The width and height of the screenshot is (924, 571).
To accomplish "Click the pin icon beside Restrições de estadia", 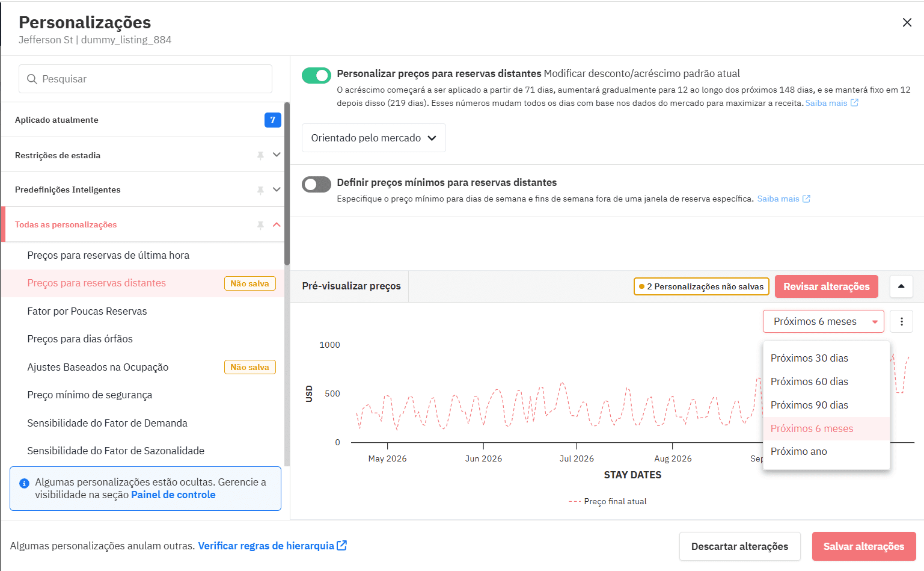I will 260,155.
